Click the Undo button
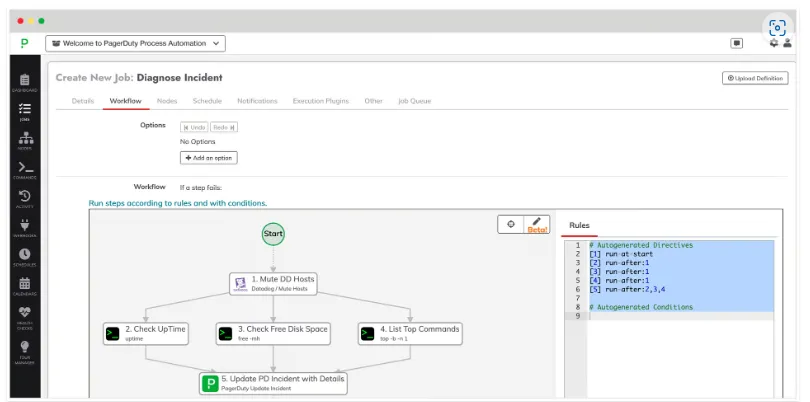810x402 pixels. [x=194, y=127]
